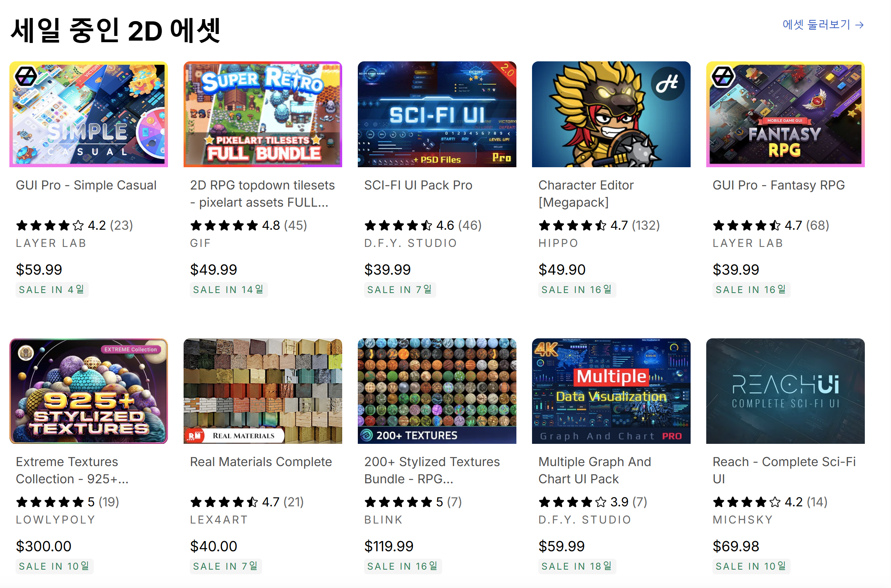Click the 4K badge on Data Visualization image
The height and width of the screenshot is (588, 891).
(x=546, y=349)
